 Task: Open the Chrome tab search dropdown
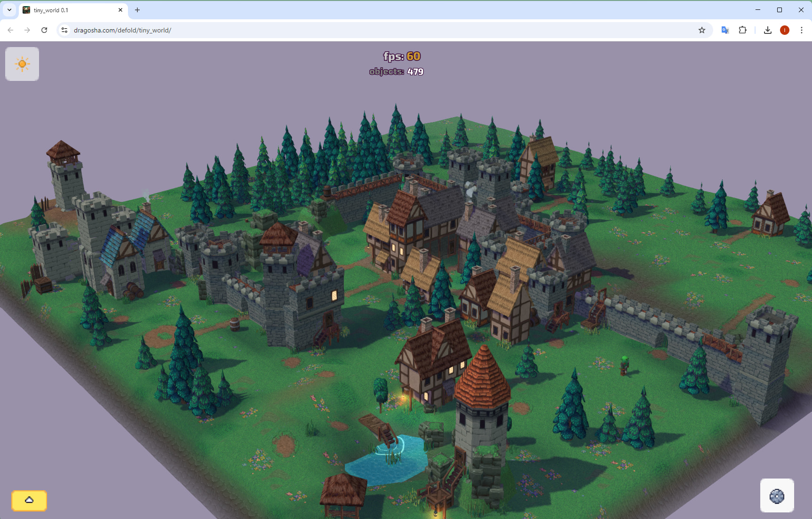[9, 10]
